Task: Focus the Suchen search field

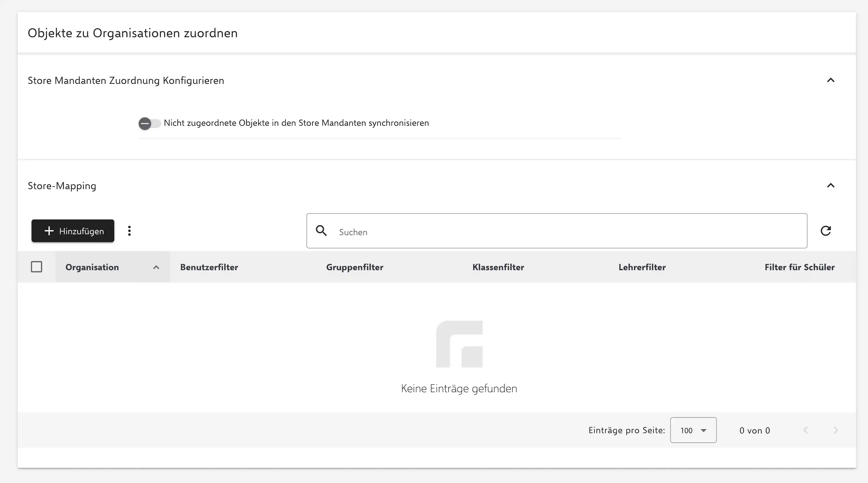Action: [x=557, y=231]
